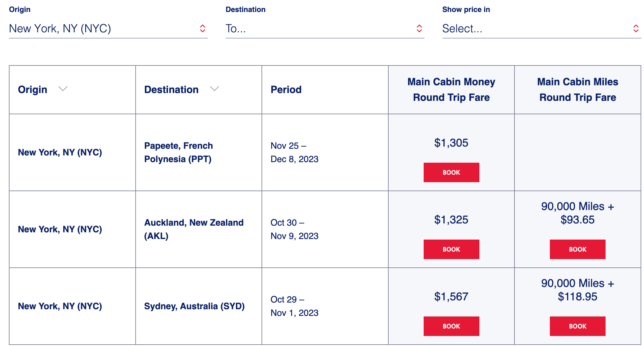Viewport: 644px width, 346px height.
Task: Book the $1,567 Sydney money fare
Action: click(x=451, y=326)
